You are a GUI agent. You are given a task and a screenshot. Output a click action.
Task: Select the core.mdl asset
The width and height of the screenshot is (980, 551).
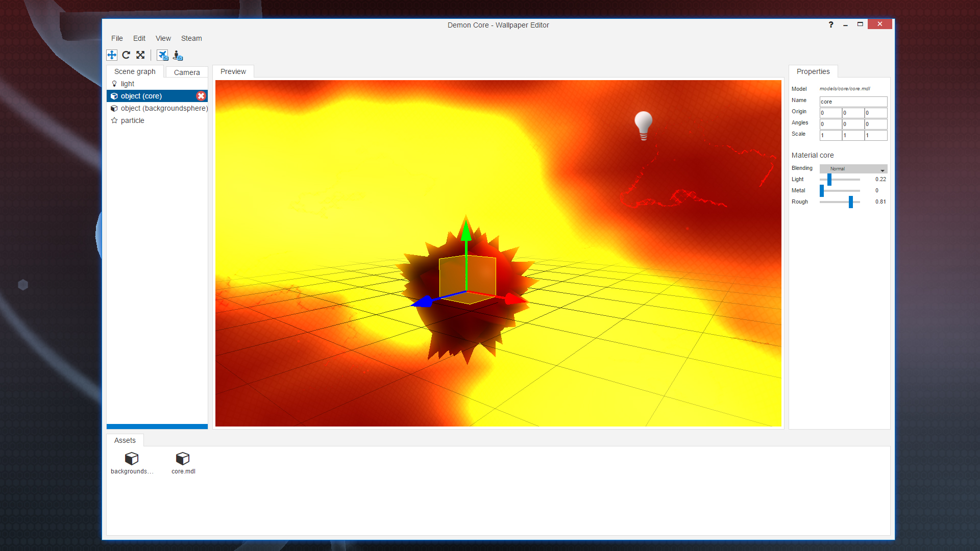pos(183,463)
